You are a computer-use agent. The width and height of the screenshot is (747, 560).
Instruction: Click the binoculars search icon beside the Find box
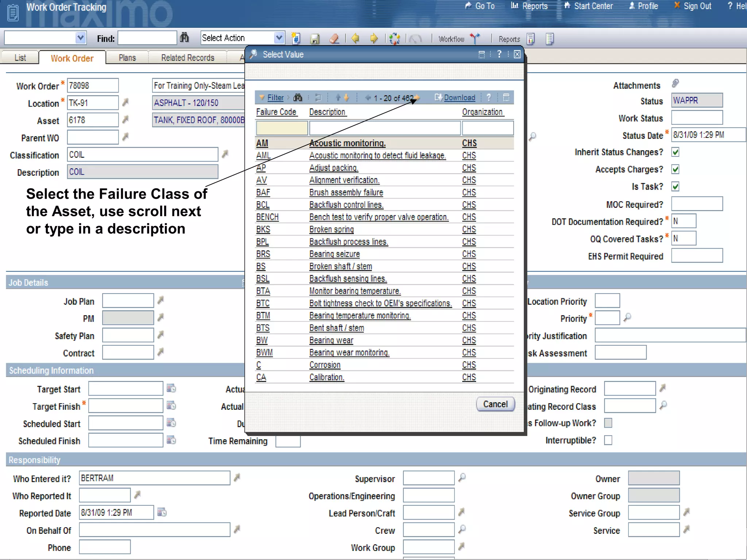pos(185,38)
